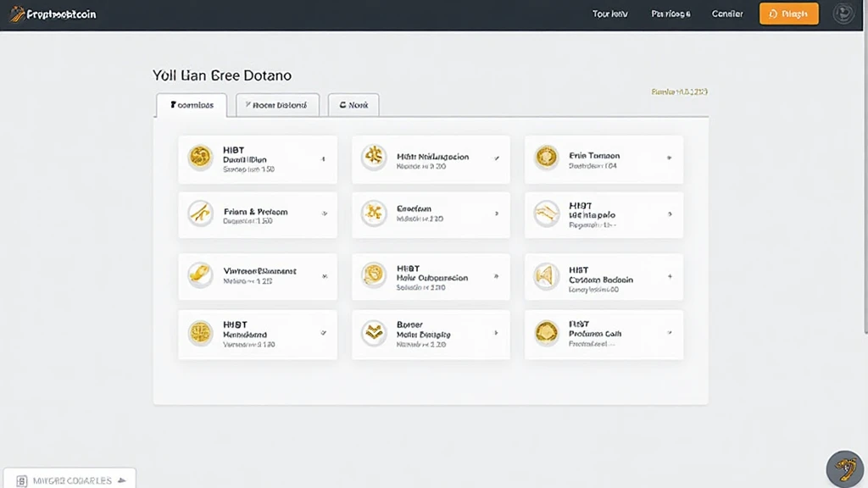Click the Condier link in the top navbar
The height and width of the screenshot is (488, 868).
point(727,14)
